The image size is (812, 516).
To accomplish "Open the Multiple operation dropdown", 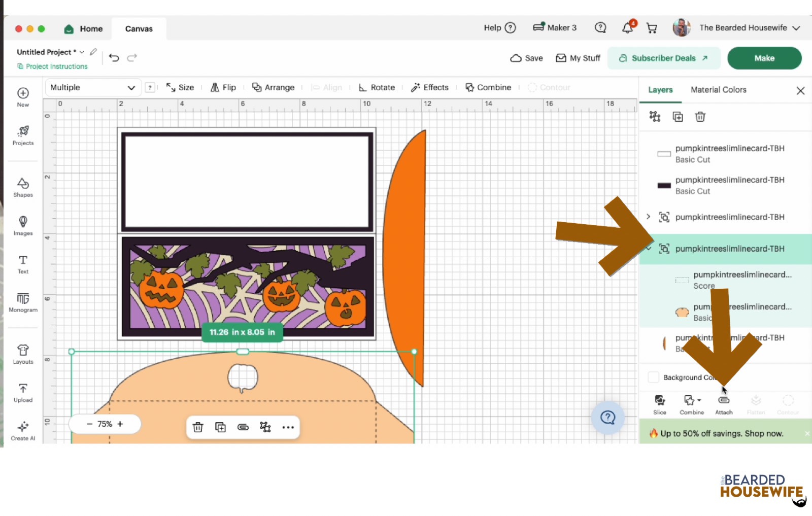I will (92, 87).
